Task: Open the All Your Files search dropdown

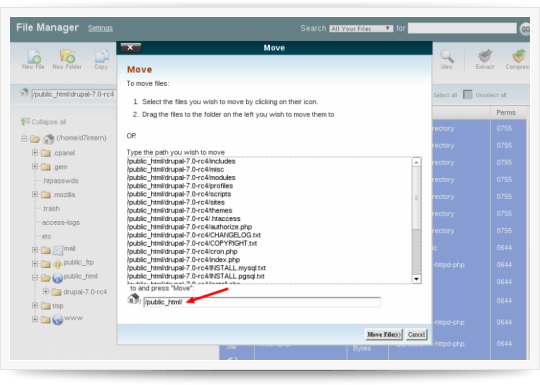Action: [x=361, y=29]
